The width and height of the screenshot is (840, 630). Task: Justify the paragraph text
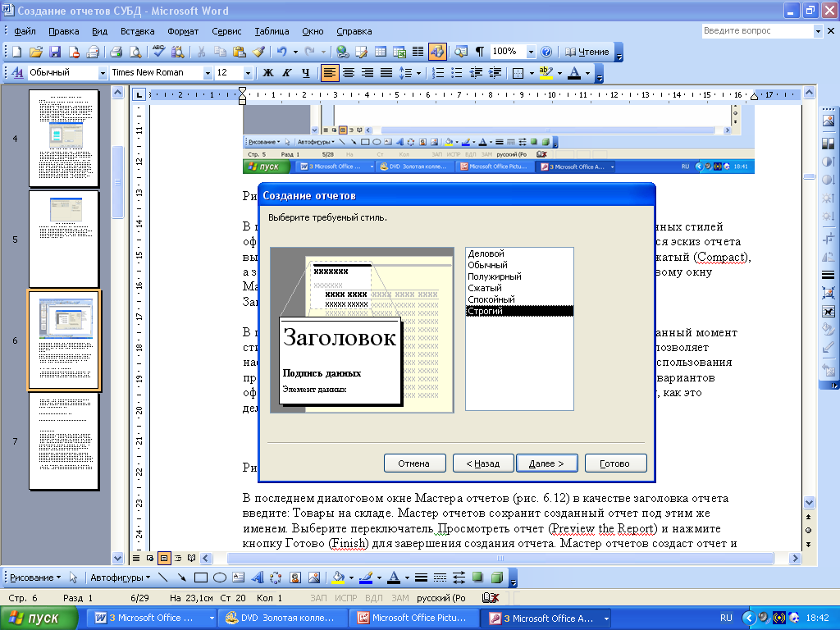(x=386, y=73)
